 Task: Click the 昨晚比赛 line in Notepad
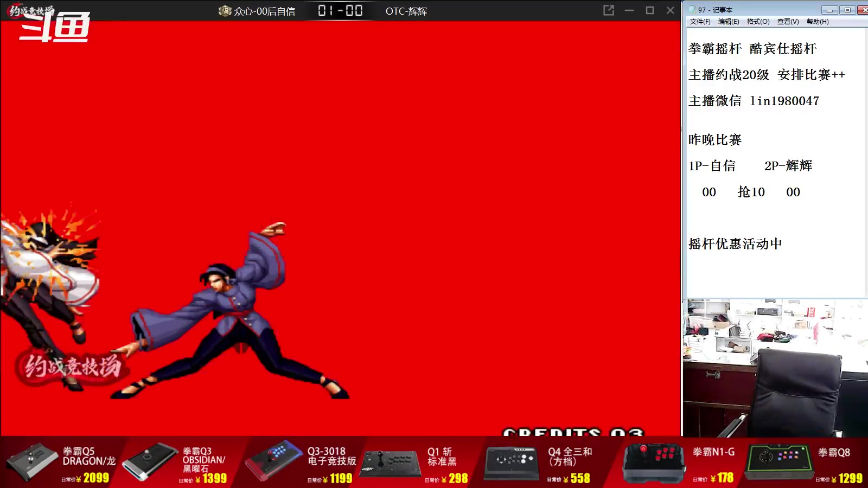[714, 140]
